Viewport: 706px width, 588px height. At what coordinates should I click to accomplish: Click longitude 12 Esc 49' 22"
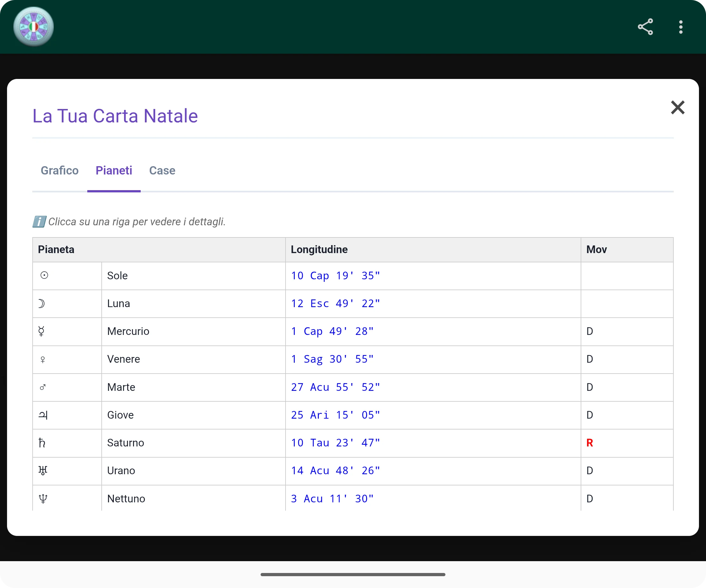click(335, 303)
